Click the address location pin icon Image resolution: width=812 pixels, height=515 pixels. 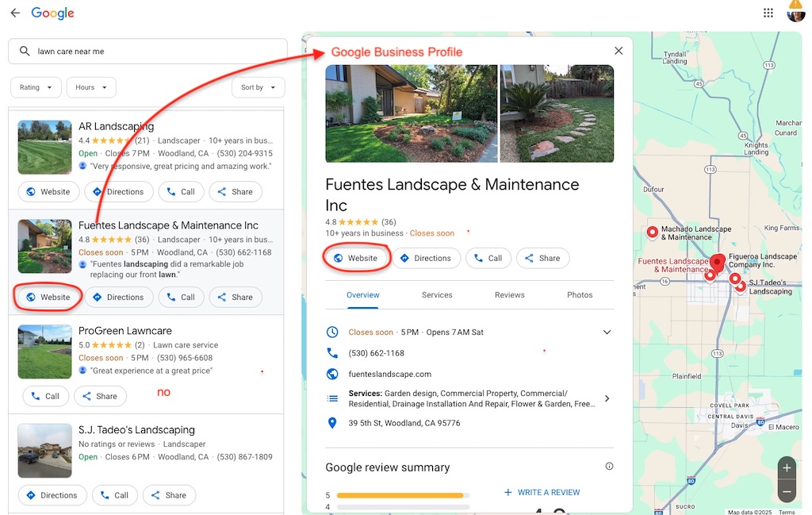point(332,423)
